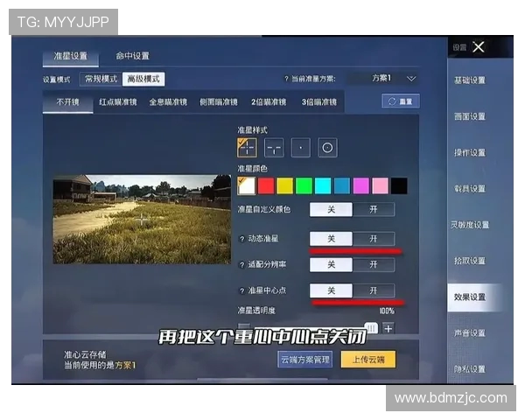Open 声音设置 in the sidebar
This screenshot has height=420, width=525.
(469, 332)
